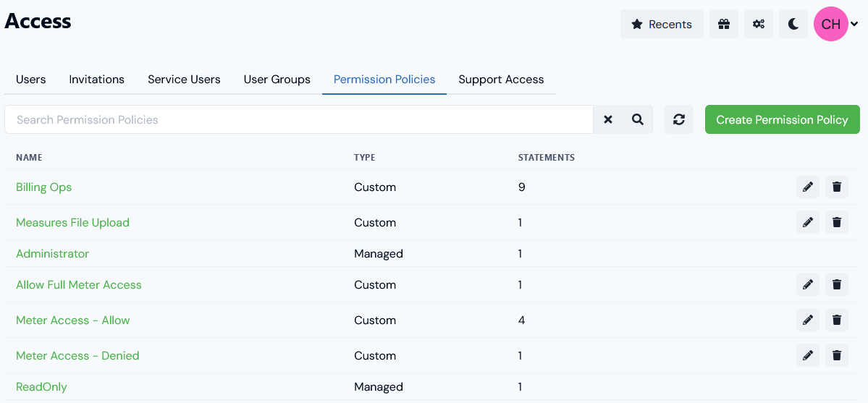Open the Support Access tab
The height and width of the screenshot is (403, 868).
(501, 80)
